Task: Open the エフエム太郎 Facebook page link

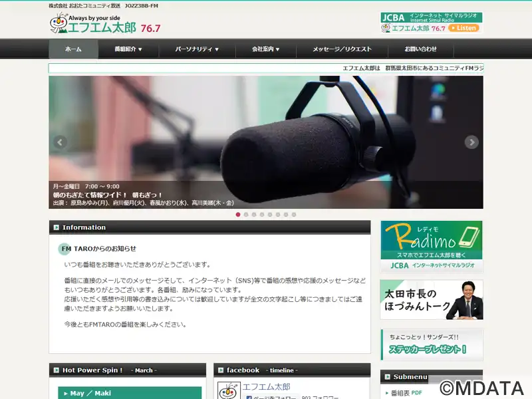Action: click(x=267, y=387)
